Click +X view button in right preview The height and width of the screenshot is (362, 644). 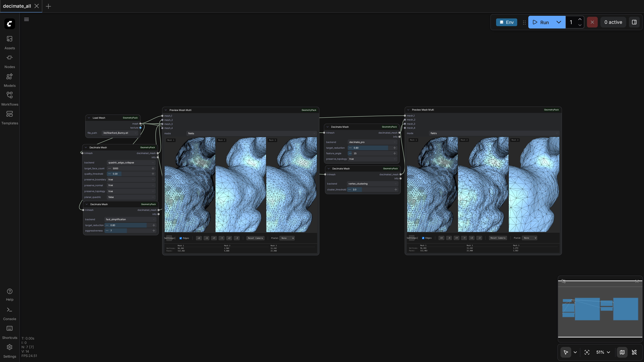441,238
